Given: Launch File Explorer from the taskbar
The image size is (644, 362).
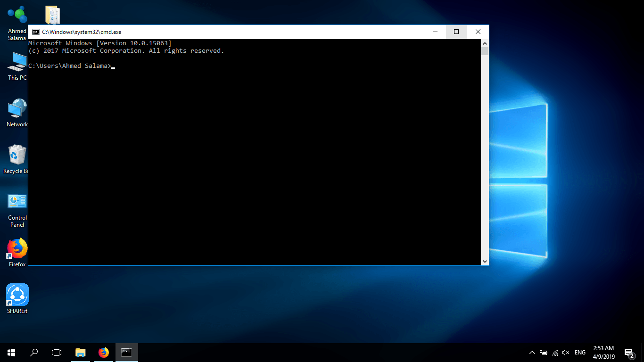Looking at the screenshot, I should pyautogui.click(x=81, y=352).
